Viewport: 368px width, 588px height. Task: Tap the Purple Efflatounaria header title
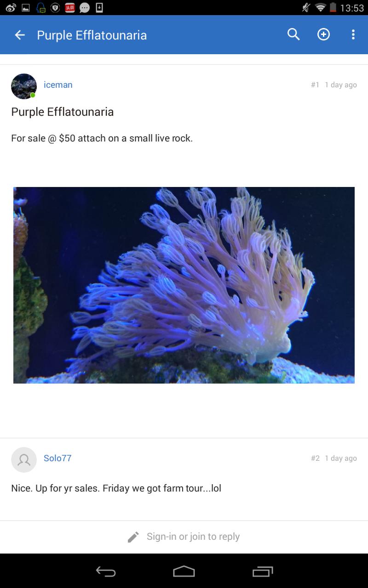92,35
